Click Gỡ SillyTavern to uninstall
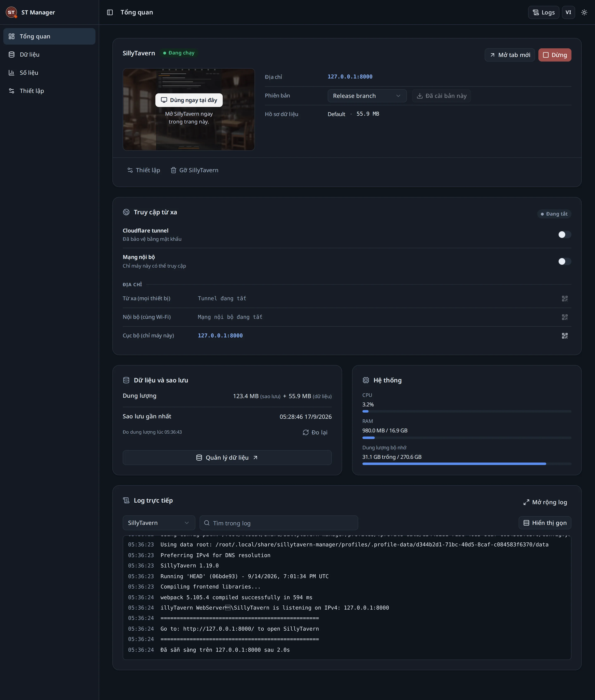 coord(194,170)
